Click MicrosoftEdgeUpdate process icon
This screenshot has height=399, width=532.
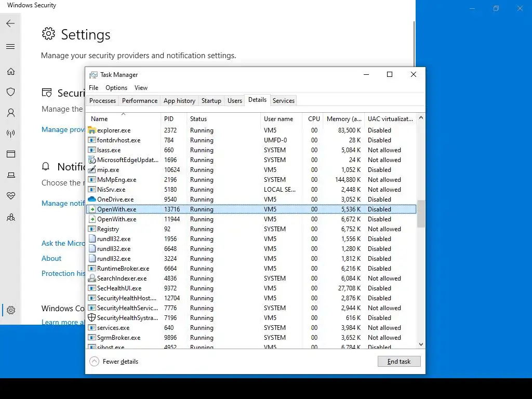click(92, 160)
